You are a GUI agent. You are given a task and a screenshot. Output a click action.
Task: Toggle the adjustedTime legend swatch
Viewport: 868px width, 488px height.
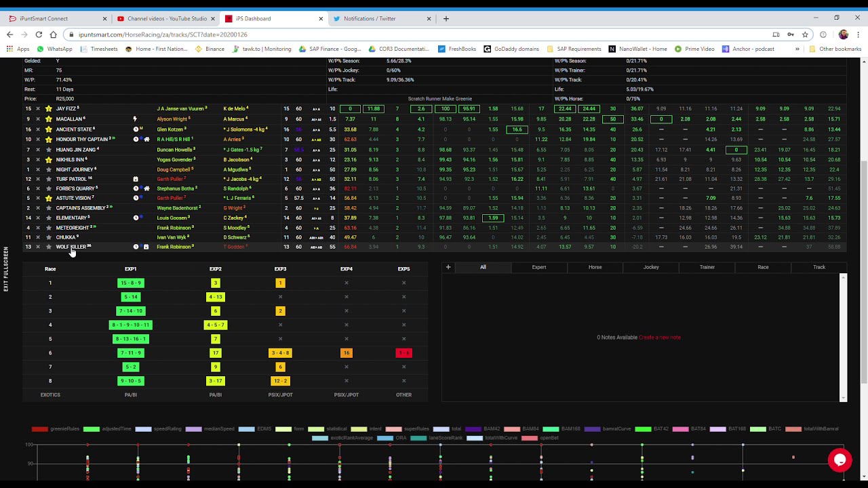pos(92,429)
